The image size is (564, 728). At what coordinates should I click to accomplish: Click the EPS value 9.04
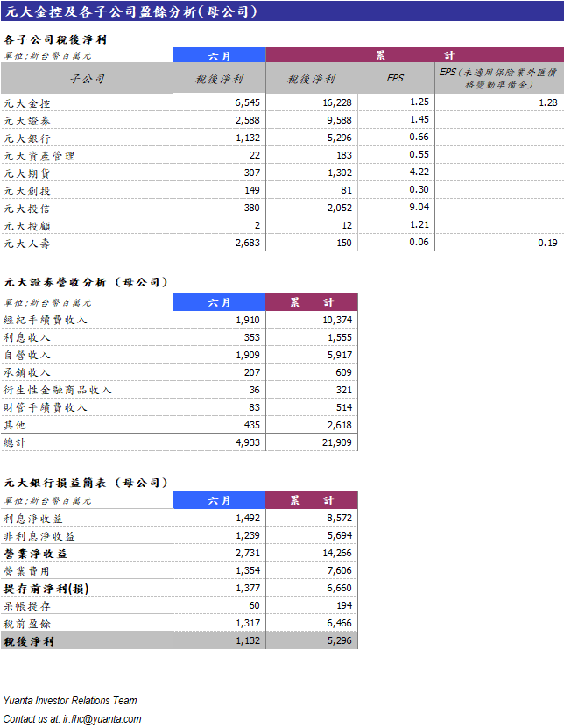[x=419, y=207]
